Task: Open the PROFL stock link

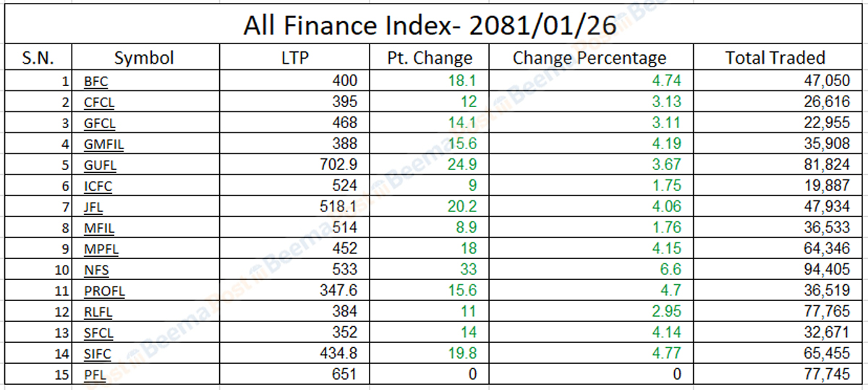Action: click(103, 292)
